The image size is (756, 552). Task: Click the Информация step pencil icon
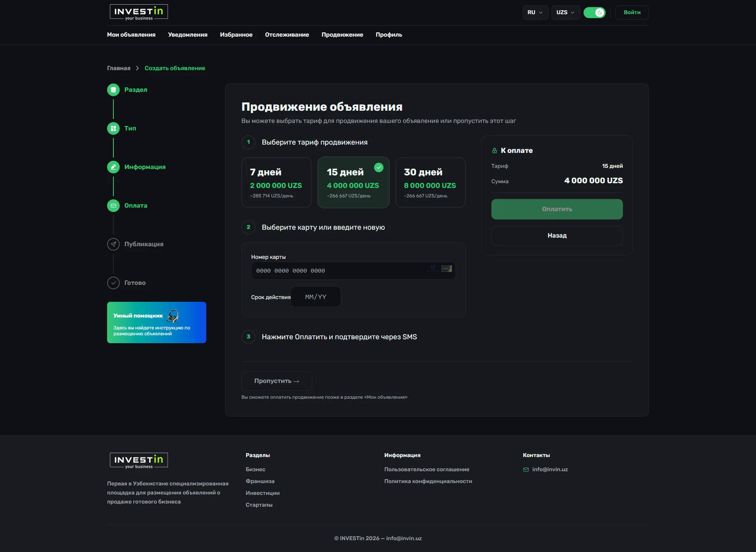click(113, 167)
